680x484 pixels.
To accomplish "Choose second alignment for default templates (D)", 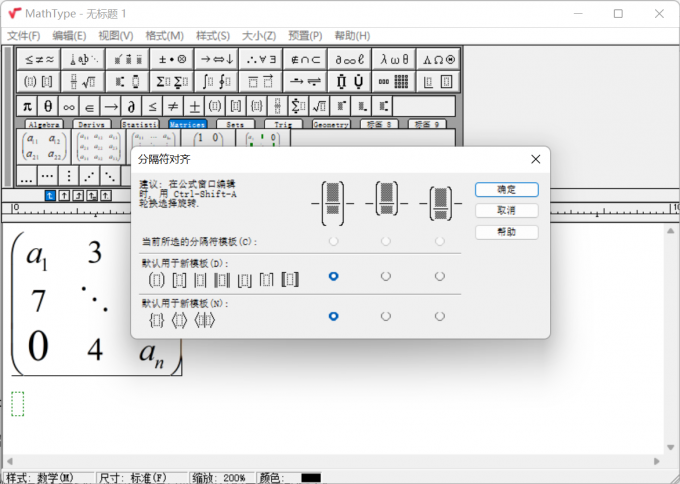I will [x=386, y=276].
